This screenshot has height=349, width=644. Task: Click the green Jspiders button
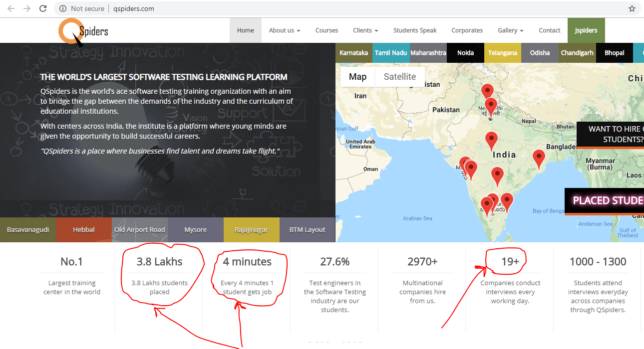(586, 30)
